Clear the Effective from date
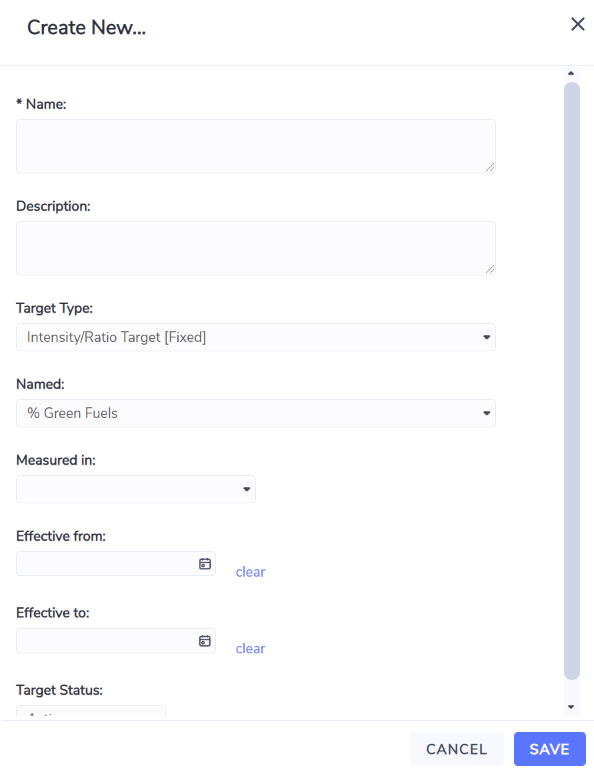This screenshot has width=594, height=774. 250,572
